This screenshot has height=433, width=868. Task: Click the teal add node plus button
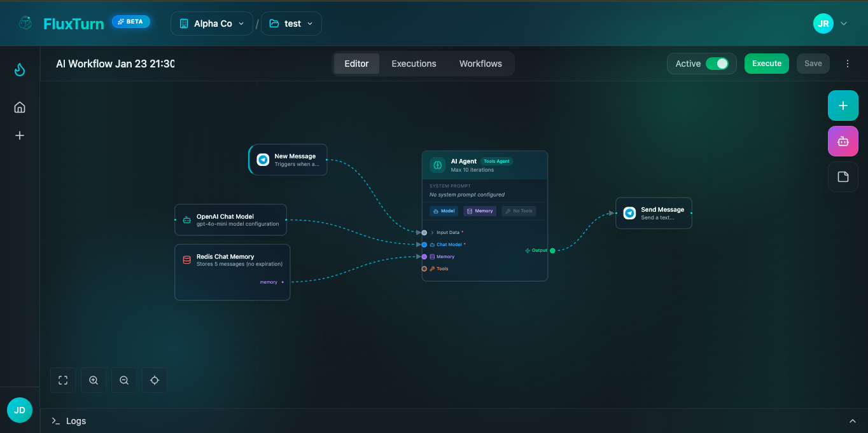point(843,106)
